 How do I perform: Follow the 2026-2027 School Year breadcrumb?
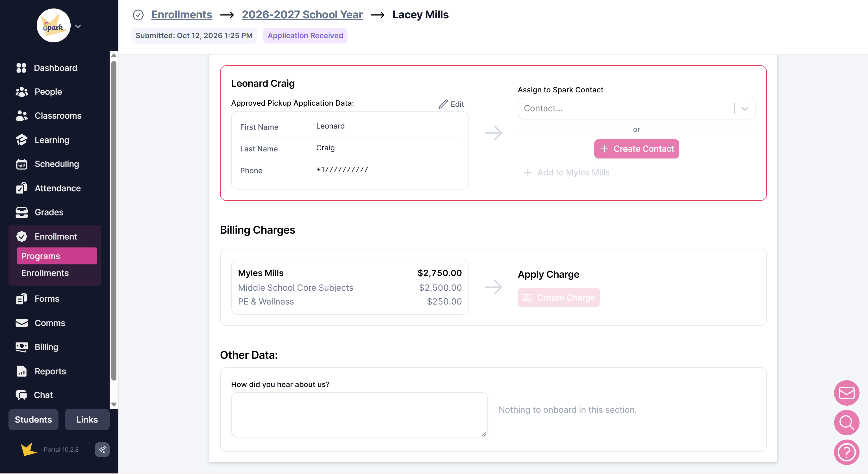point(302,15)
